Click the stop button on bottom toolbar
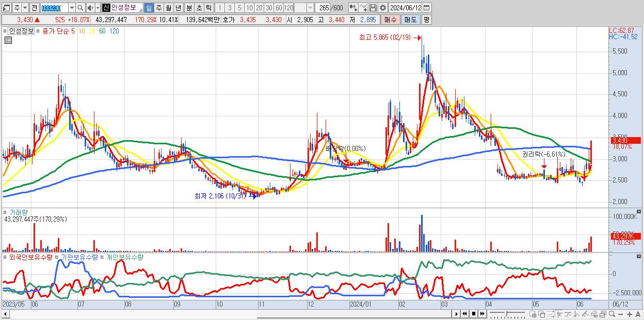This screenshot has height=320, width=644. [x=474, y=314]
